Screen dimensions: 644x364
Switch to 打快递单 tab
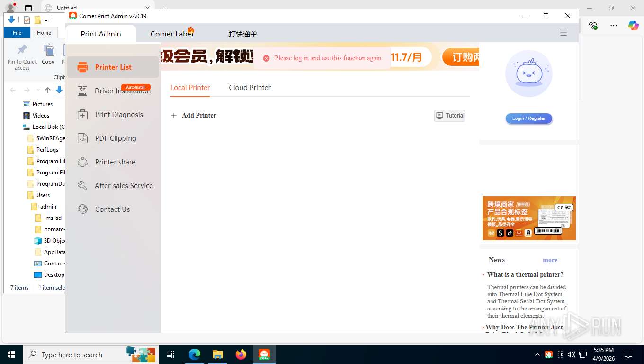tap(243, 34)
